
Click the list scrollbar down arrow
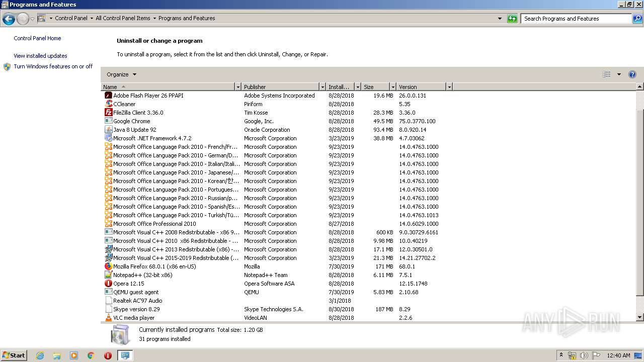click(x=640, y=318)
